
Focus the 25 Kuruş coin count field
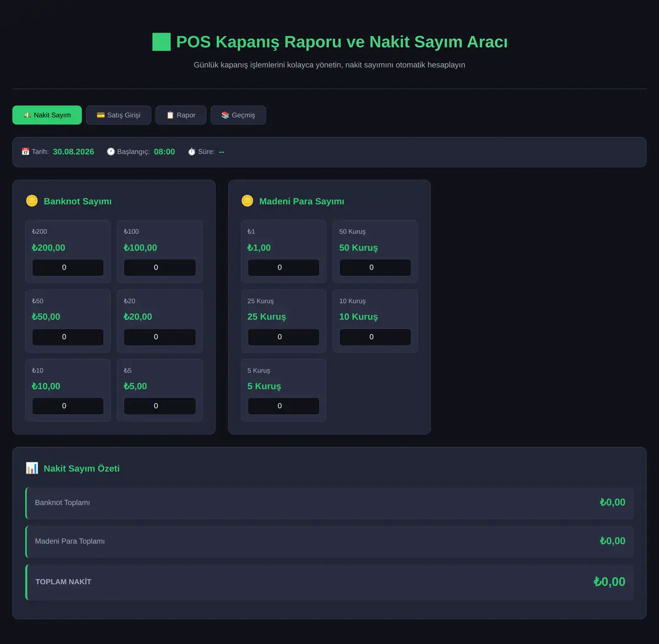pos(283,337)
